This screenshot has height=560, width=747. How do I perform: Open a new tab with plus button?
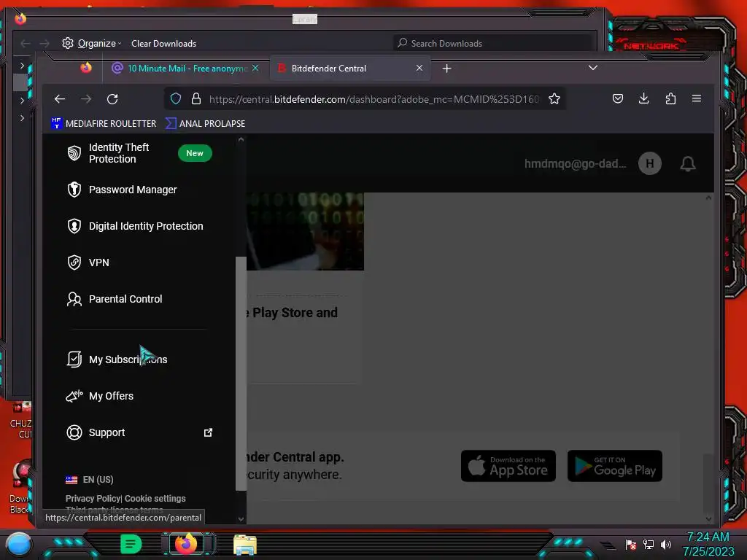[446, 69]
